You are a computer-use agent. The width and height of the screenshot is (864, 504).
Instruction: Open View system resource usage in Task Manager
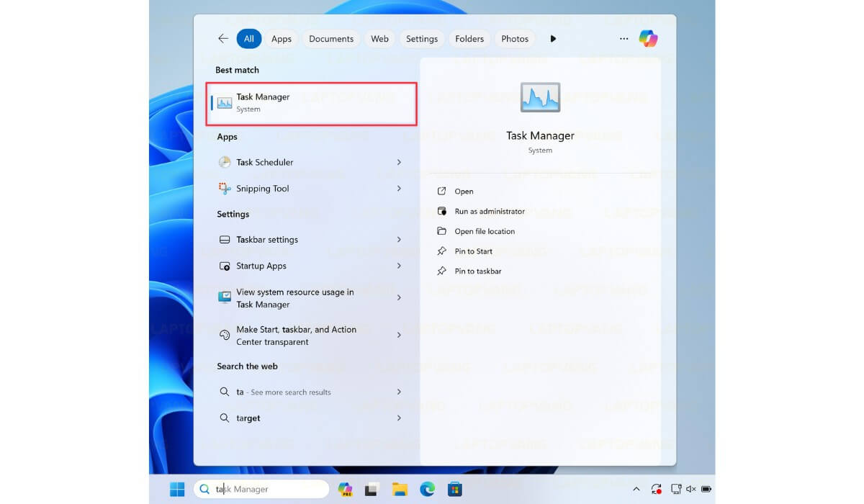click(312, 298)
